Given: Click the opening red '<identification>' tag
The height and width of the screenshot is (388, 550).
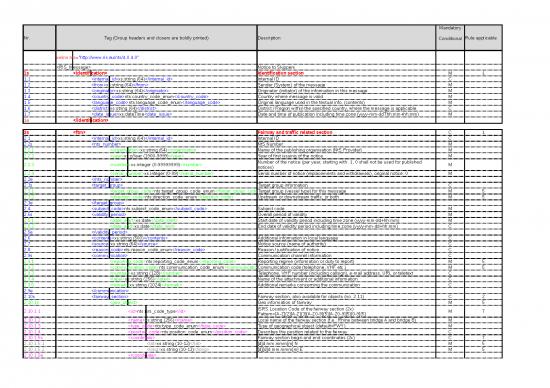Looking at the screenshot, I should [x=90, y=73].
